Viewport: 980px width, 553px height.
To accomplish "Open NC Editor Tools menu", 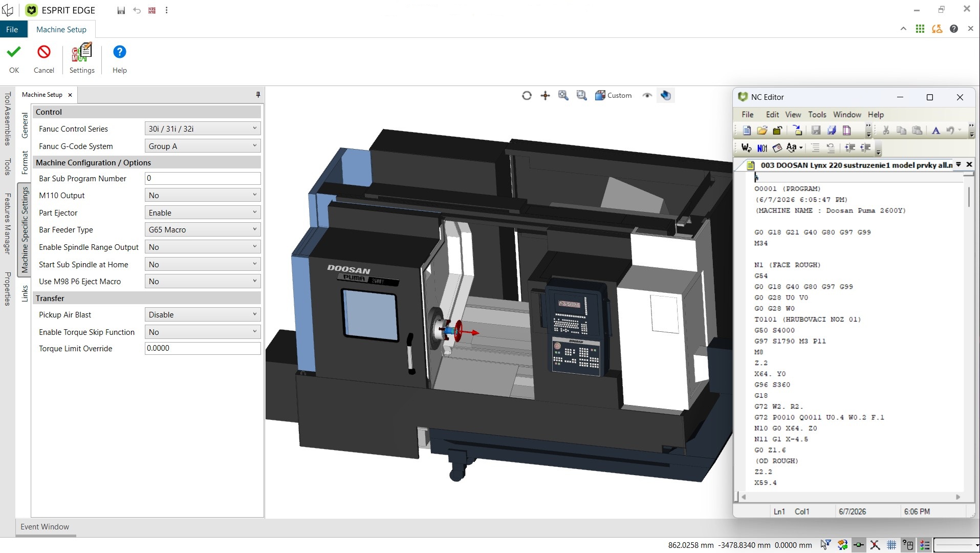I will (817, 115).
